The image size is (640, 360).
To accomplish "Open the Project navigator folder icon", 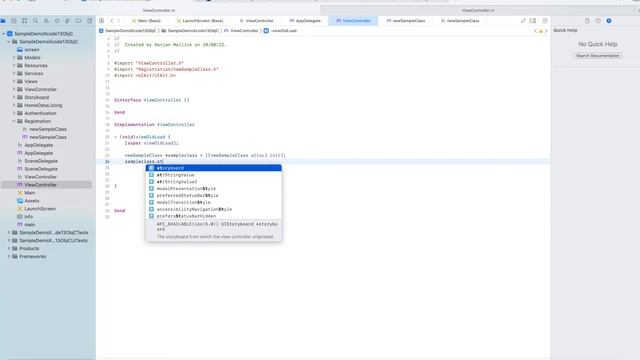I will [3, 20].
